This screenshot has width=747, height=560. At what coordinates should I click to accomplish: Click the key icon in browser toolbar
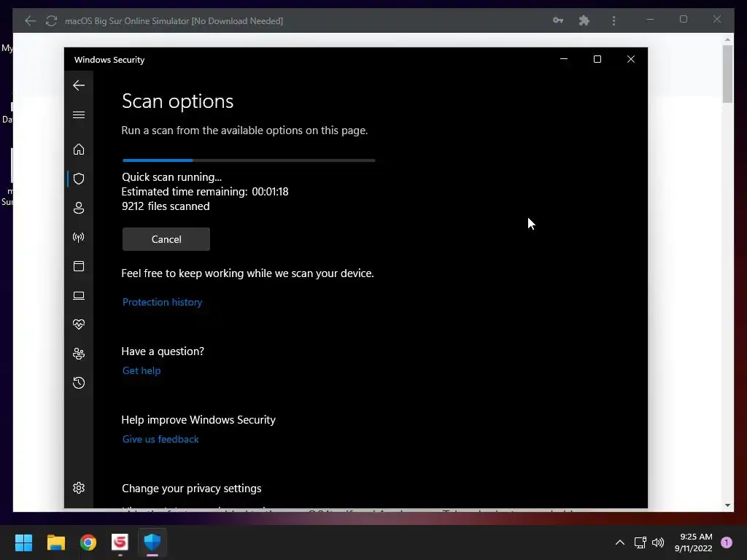[x=558, y=20]
